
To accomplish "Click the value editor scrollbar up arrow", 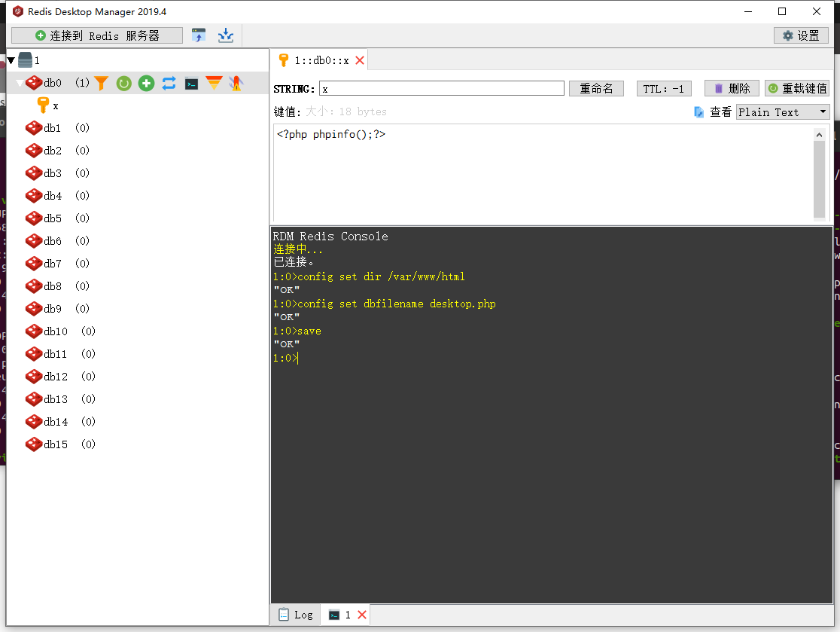I will (819, 135).
